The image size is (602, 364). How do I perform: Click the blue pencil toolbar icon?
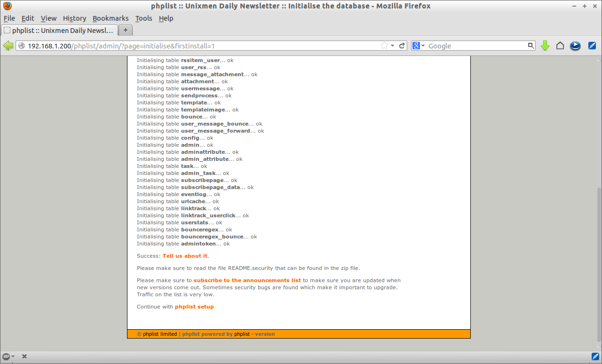coord(592,46)
